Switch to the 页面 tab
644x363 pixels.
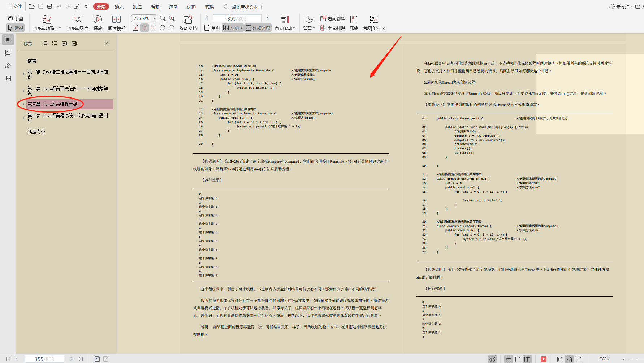point(173,6)
